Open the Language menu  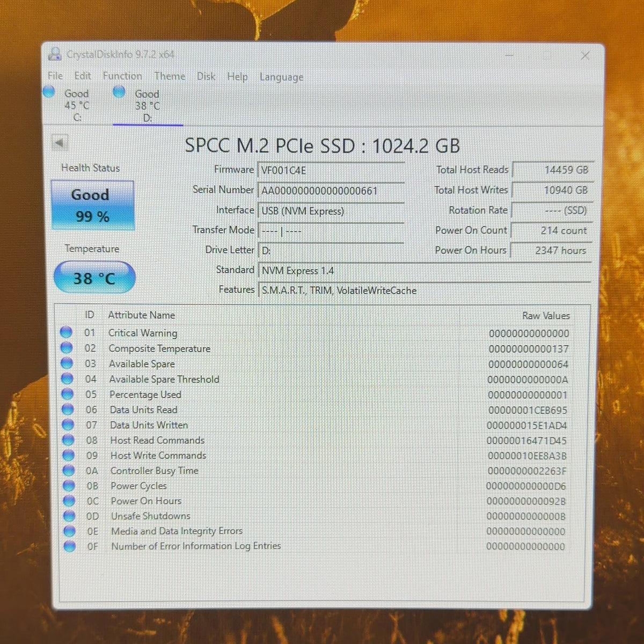[x=281, y=77]
